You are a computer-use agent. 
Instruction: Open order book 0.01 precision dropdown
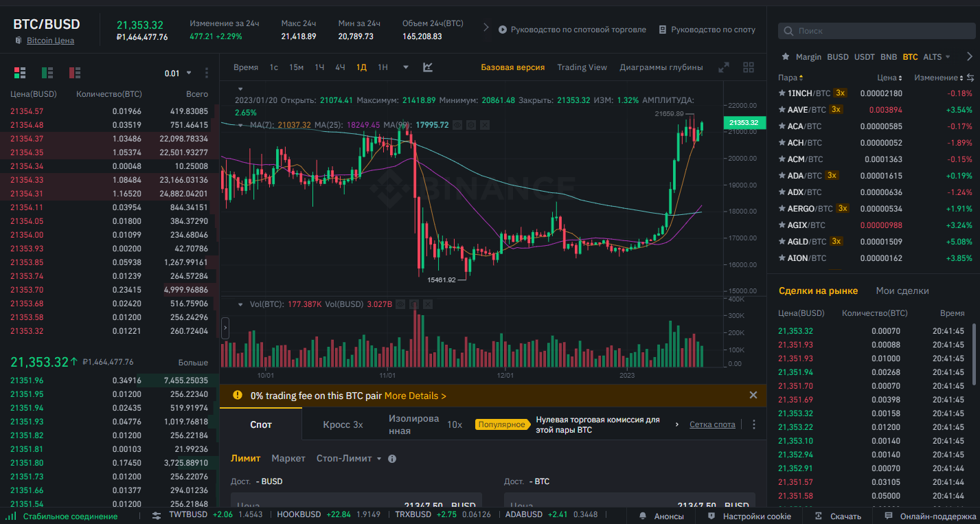[177, 73]
